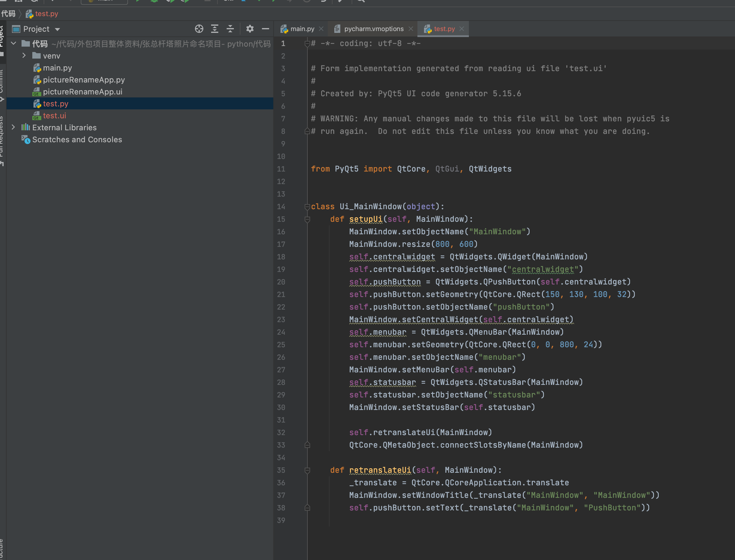The height and width of the screenshot is (560, 735).
Task: Select pictureRenameApp.ui in the Project tree
Action: 83,92
